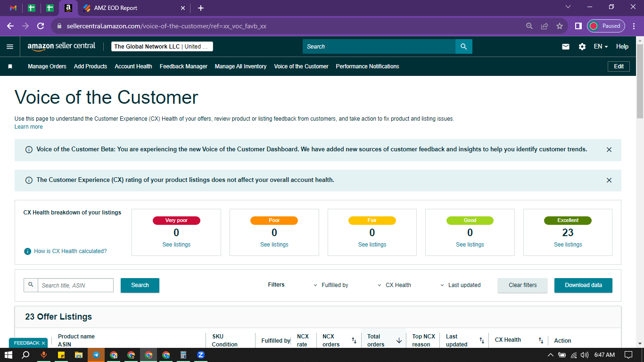See listings under Good

[470, 245]
